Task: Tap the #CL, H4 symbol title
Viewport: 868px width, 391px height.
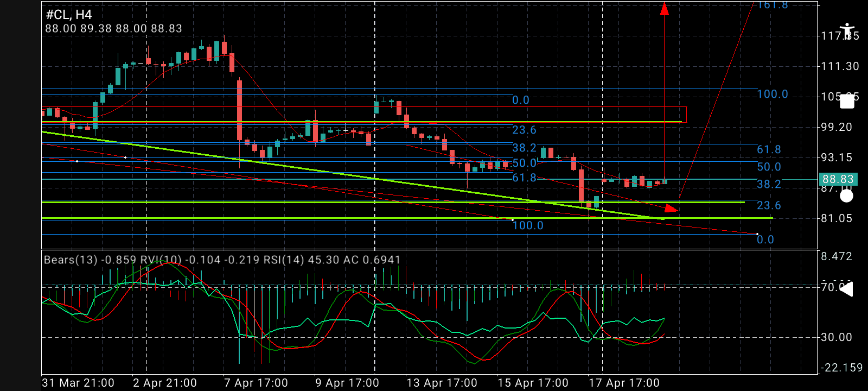Action: point(68,15)
